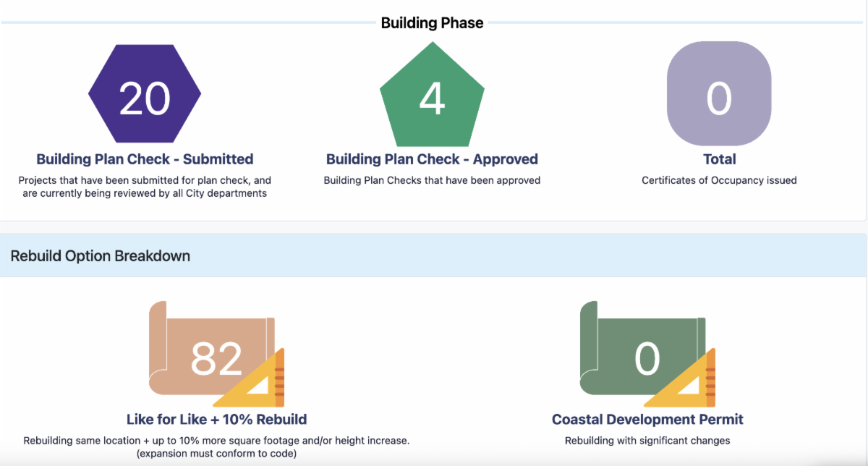Image resolution: width=868 pixels, height=466 pixels.
Task: Open Building Plan Check - Submitted heading
Action: click(145, 159)
